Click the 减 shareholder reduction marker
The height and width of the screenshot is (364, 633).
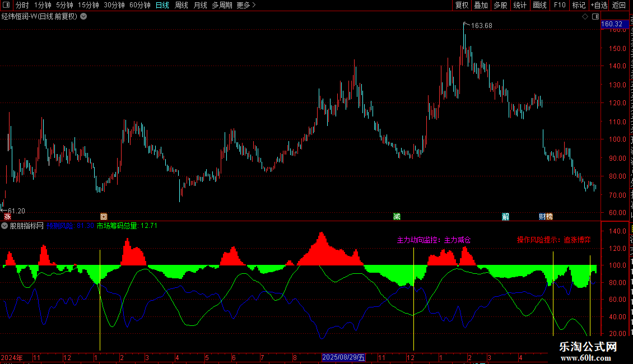coord(397,217)
